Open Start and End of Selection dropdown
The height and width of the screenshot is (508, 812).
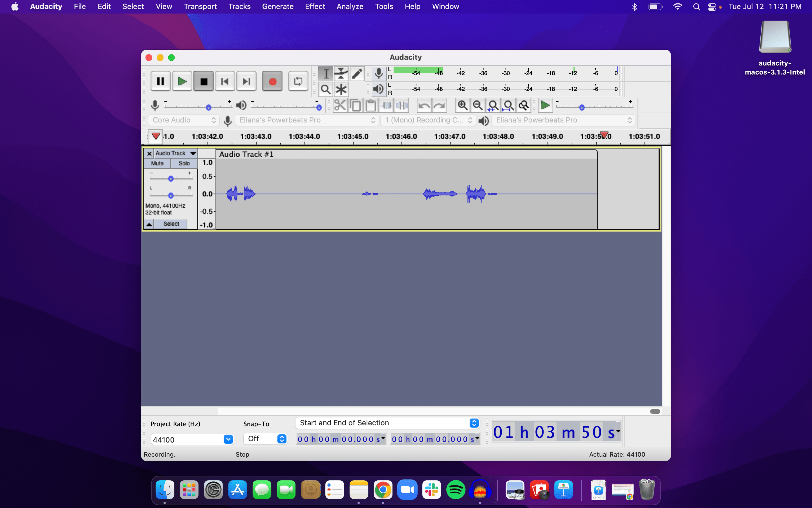[x=388, y=423]
